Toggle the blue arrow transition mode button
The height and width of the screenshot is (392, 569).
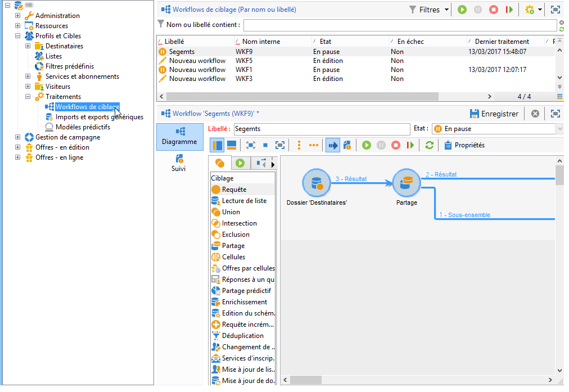tap(333, 145)
